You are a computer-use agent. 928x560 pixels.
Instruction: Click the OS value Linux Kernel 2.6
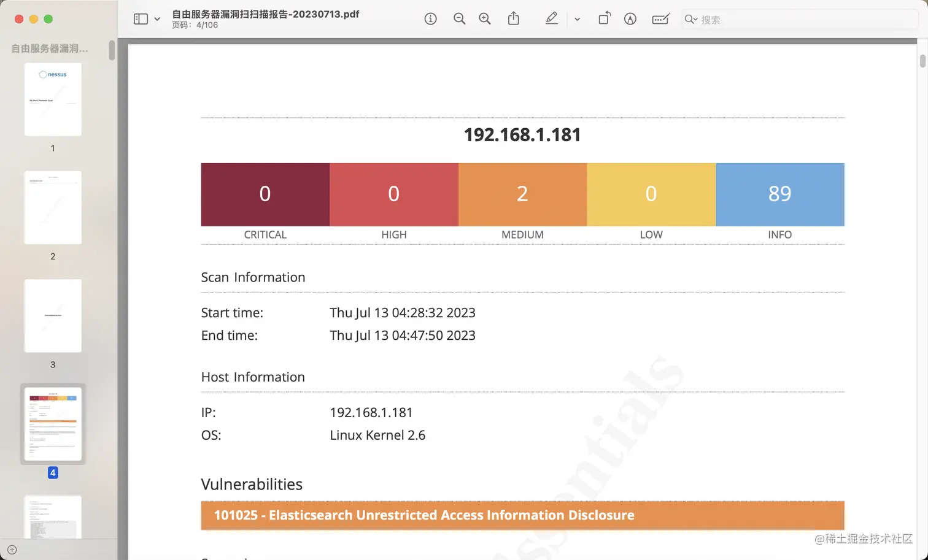tap(377, 435)
